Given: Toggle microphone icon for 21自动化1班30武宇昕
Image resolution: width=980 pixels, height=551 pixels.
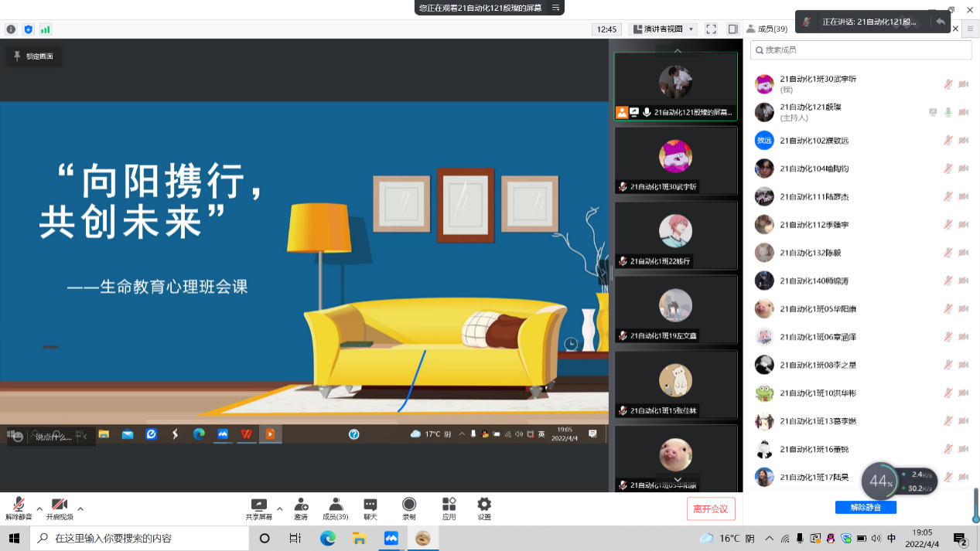Looking at the screenshot, I should [948, 84].
